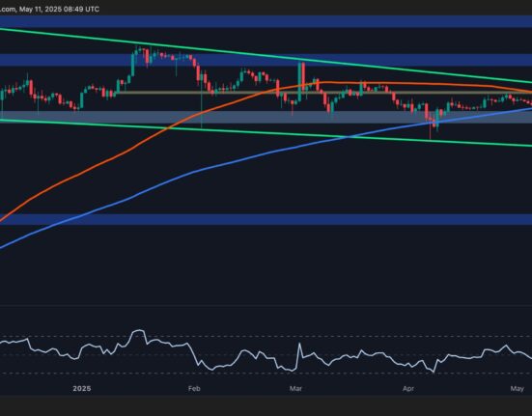Click the May label on time axis
Screen dimensions: 532x416
click(x=517, y=389)
